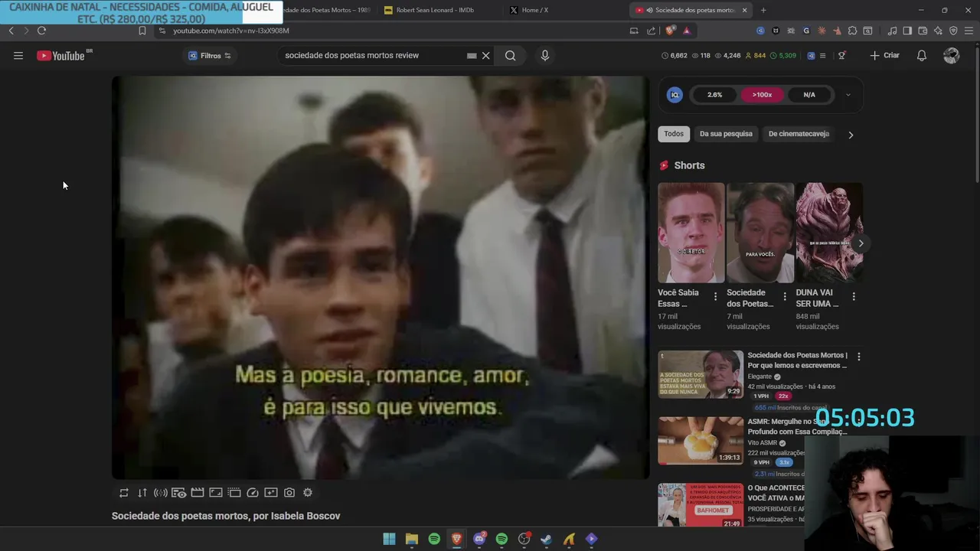980x551 pixels.
Task: Click the up-down arrows icon under video
Action: tap(142, 493)
